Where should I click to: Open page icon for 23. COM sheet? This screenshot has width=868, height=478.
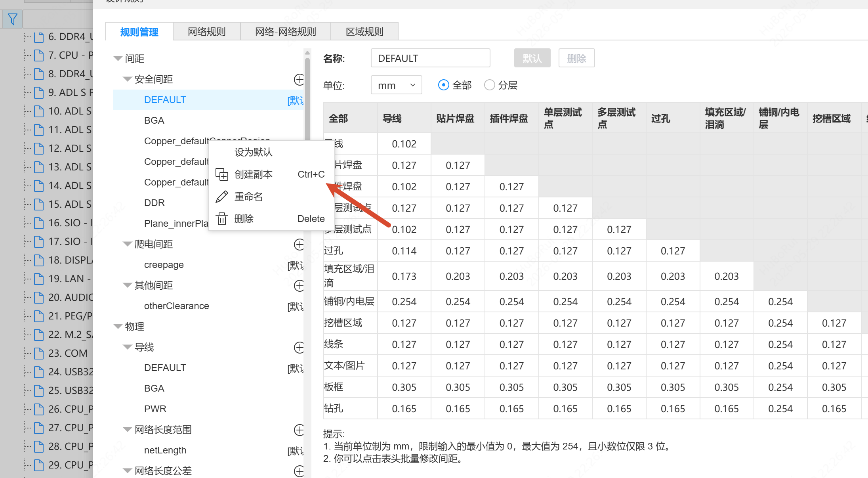point(39,353)
